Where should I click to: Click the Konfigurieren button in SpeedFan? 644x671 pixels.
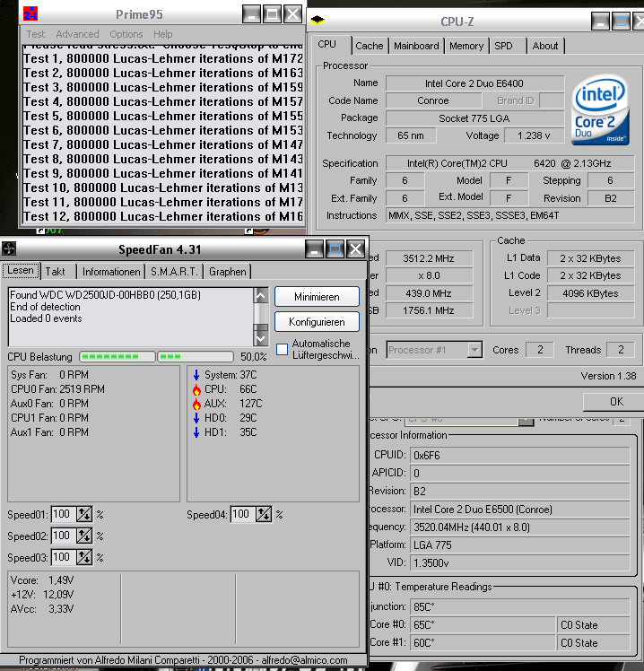coord(317,322)
